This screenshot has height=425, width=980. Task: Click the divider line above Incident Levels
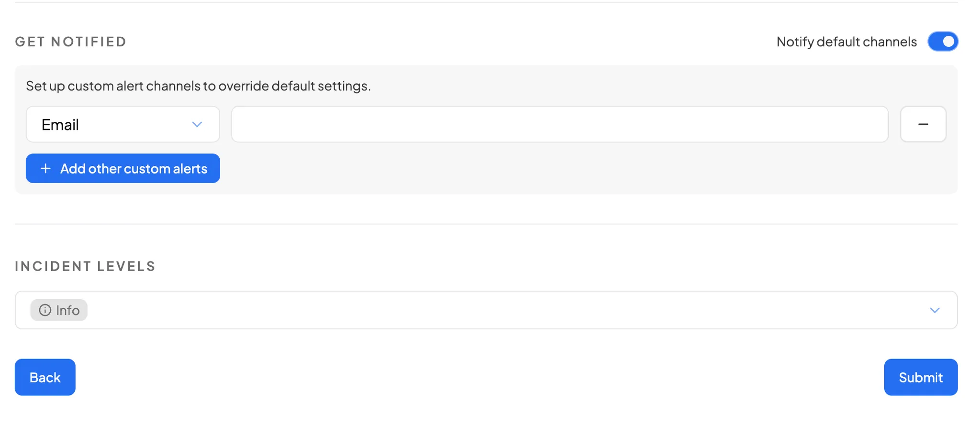[x=485, y=224]
